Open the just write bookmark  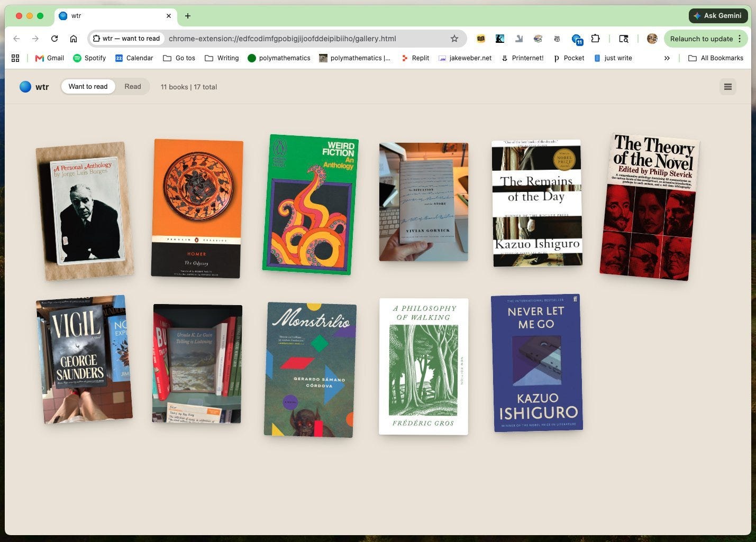point(613,58)
